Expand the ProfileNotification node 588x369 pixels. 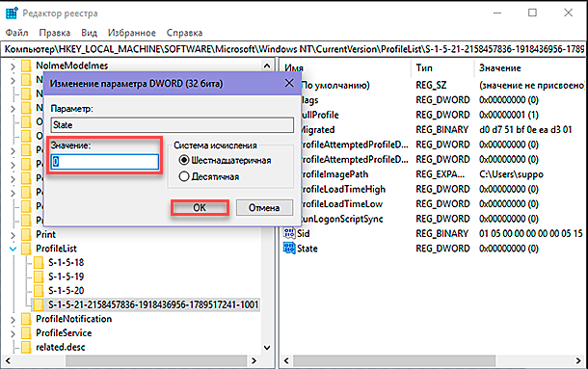(x=13, y=320)
